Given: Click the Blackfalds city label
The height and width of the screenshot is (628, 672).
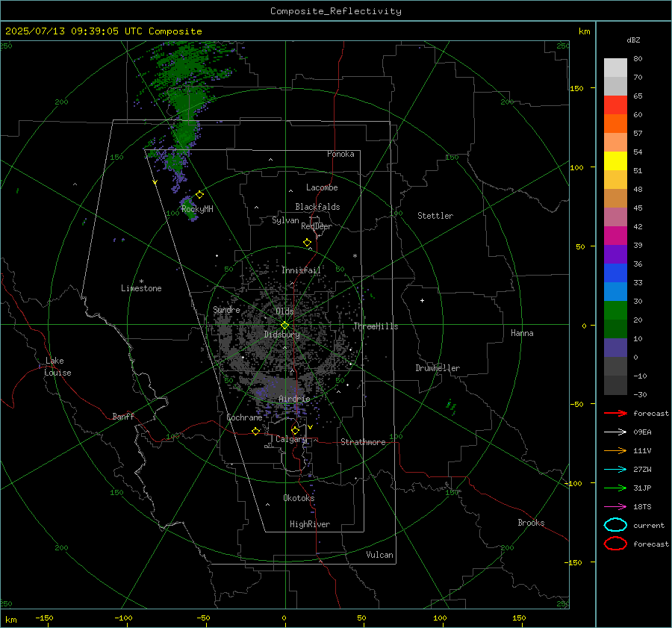Looking at the screenshot, I should 317,207.
